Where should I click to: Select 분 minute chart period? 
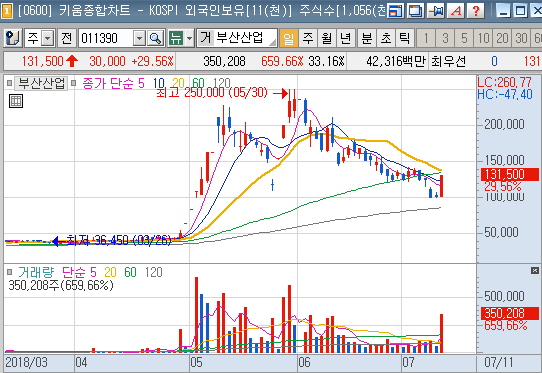point(367,38)
